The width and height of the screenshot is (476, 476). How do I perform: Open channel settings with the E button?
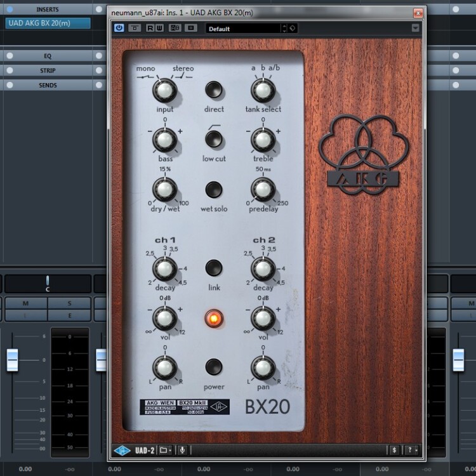(70, 315)
